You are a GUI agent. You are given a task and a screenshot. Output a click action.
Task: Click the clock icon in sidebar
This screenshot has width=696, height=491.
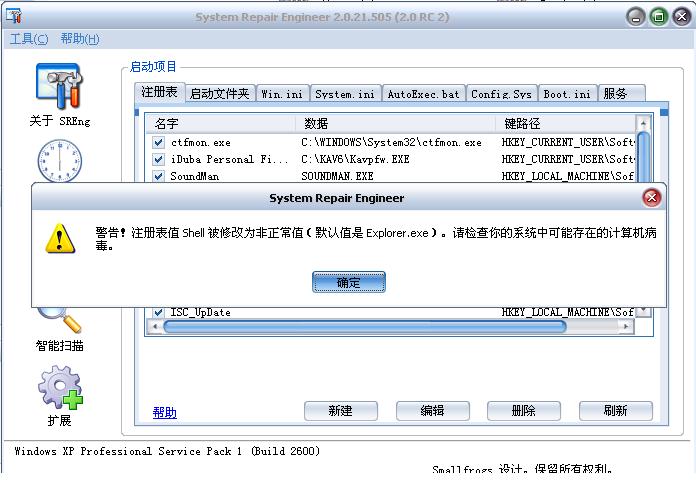click(59, 161)
